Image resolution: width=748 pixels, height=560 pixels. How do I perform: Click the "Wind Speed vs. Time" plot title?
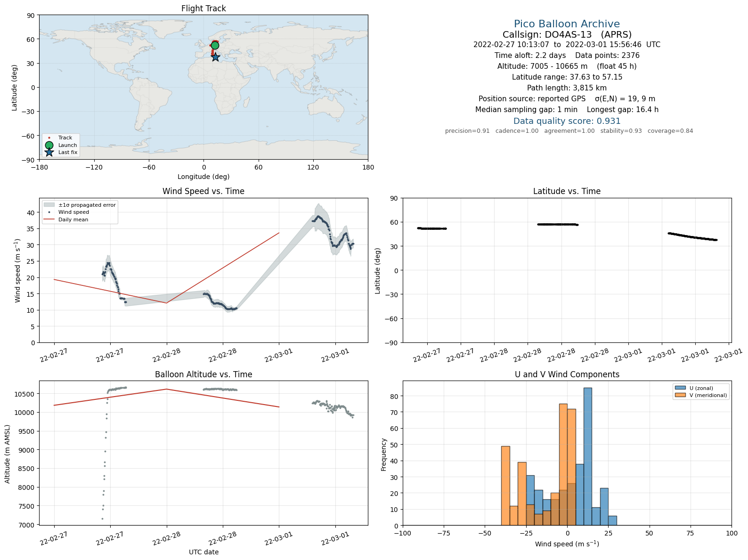pos(203,191)
